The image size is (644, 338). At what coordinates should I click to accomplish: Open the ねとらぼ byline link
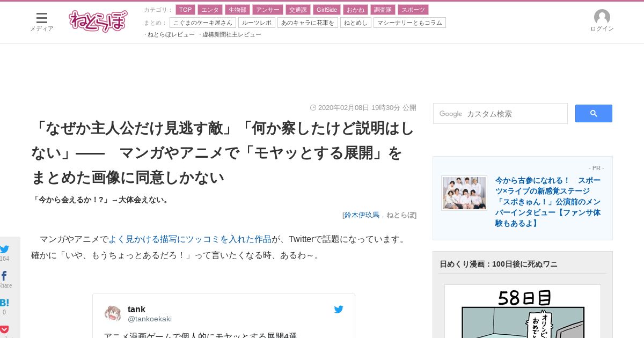pos(400,215)
